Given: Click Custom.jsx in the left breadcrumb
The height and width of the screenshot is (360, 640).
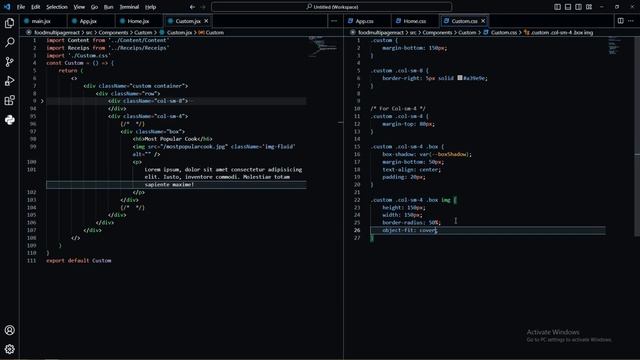Looking at the screenshot, I should point(179,32).
